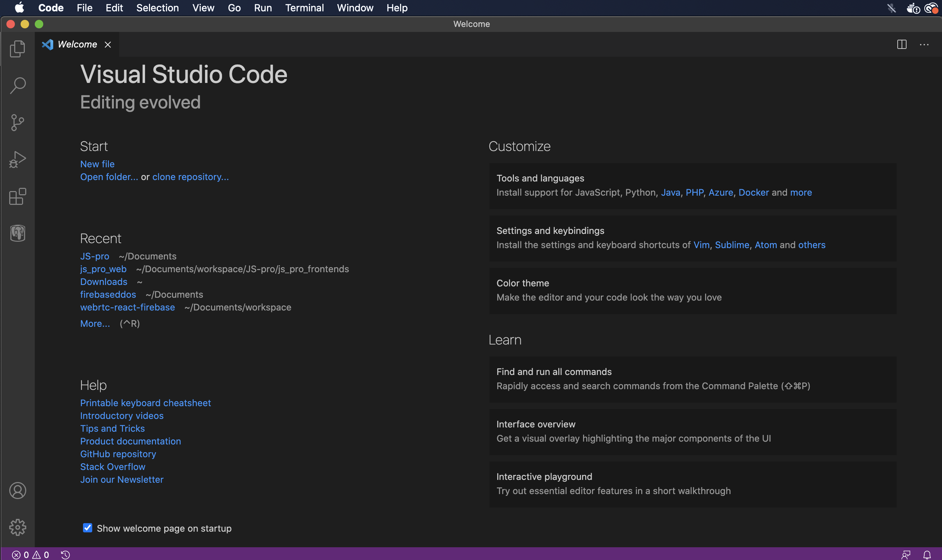Open the Extensions view icon
The image size is (942, 560).
click(x=17, y=197)
